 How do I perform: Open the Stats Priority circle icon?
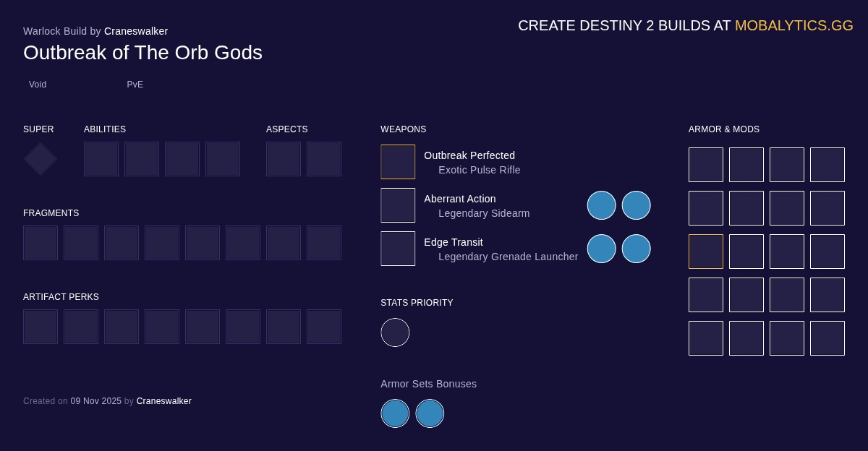[x=395, y=332]
